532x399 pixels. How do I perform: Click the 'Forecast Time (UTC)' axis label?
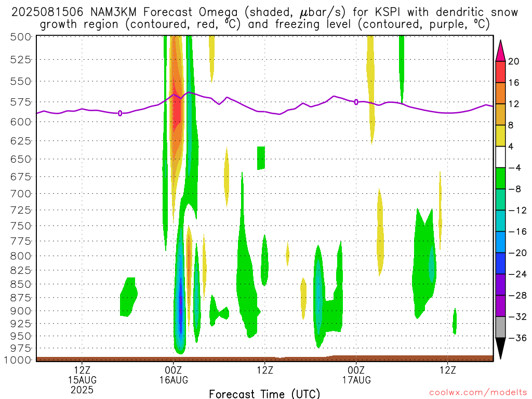tap(264, 394)
